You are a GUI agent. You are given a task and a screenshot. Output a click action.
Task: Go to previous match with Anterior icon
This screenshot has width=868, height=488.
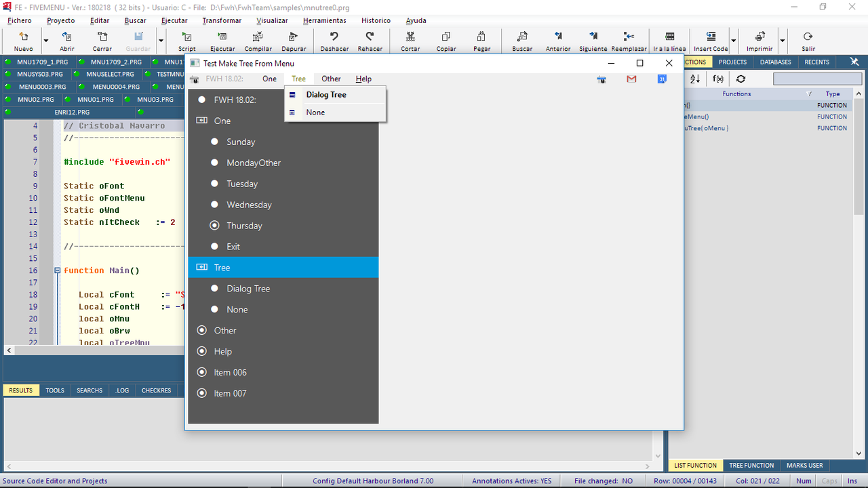pos(558,37)
